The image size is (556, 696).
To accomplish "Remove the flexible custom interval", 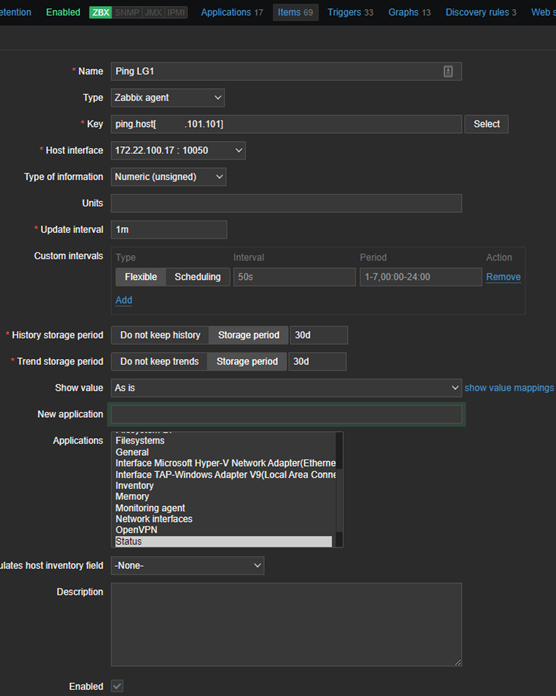I will tap(503, 277).
